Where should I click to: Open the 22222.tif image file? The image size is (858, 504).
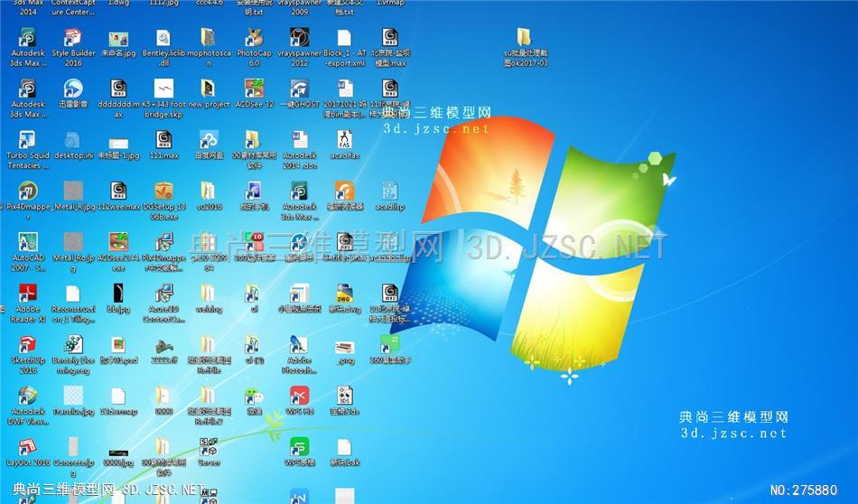pyautogui.click(x=163, y=345)
